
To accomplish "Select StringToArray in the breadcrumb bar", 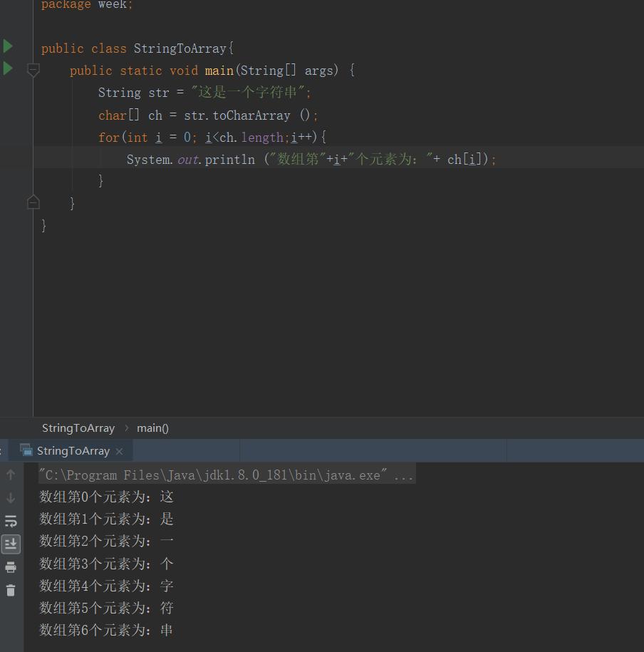I will coord(78,428).
